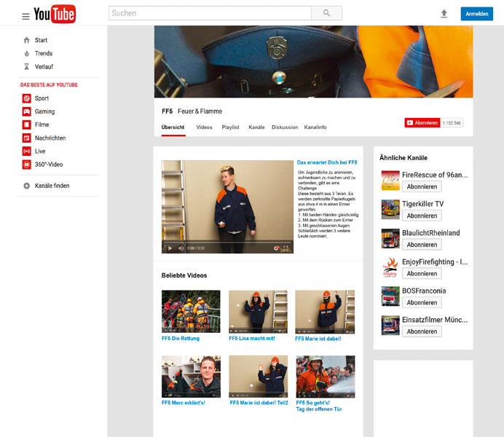The image size is (504, 437).
Task: Click the Suchen search field
Action: click(210, 13)
